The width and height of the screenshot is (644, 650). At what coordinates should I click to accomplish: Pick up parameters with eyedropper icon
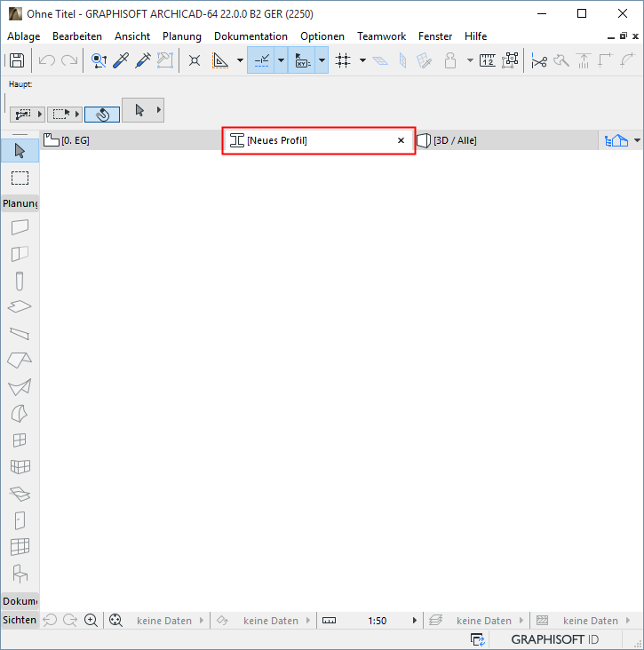(x=121, y=60)
